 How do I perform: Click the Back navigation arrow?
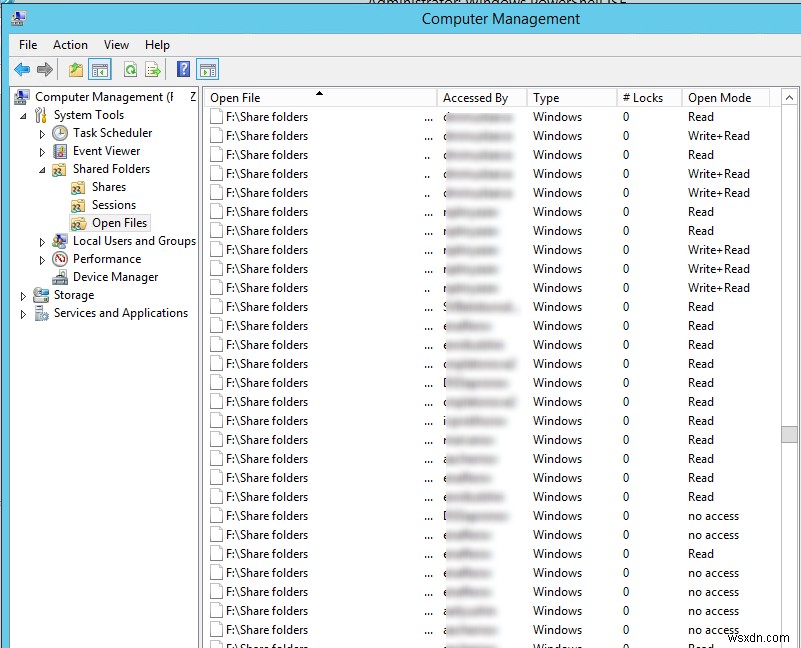pos(21,69)
